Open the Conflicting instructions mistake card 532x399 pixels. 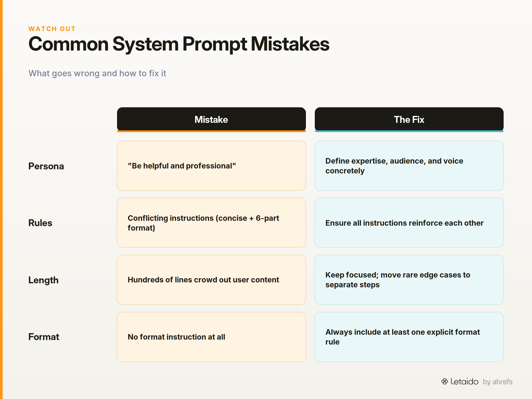click(x=211, y=223)
